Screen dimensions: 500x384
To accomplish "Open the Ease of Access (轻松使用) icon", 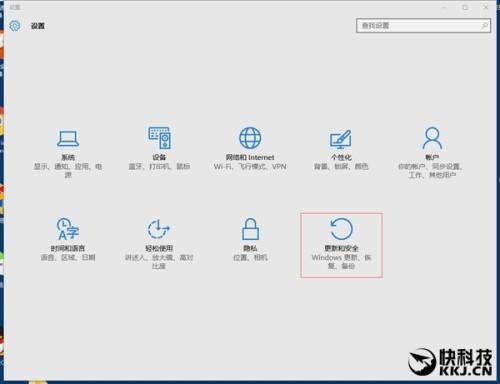I will pos(159,229).
